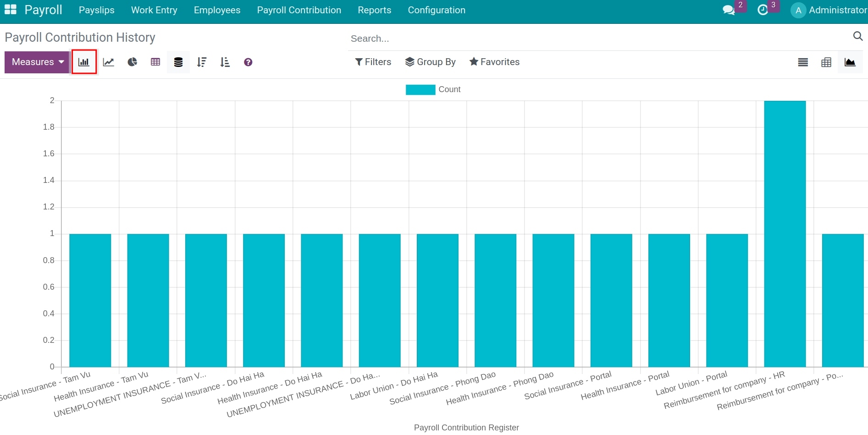The width and height of the screenshot is (868, 435).
Task: Open the Measures dropdown
Action: tap(36, 62)
